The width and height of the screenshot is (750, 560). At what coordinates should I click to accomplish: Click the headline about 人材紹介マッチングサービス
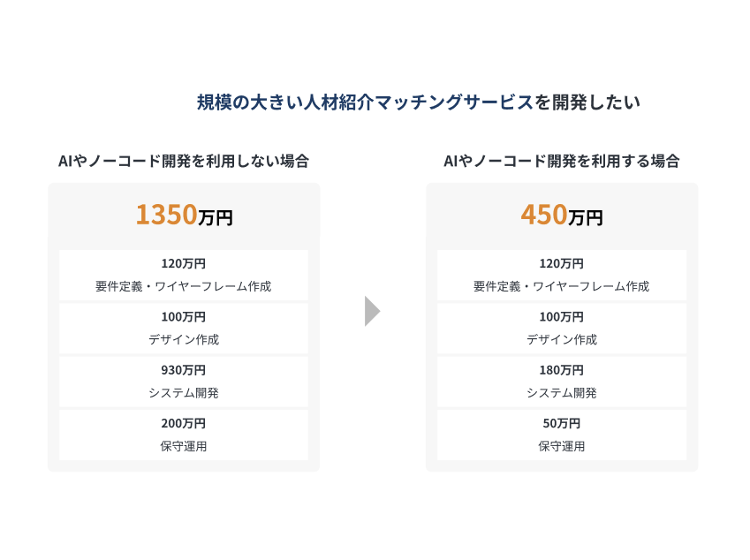point(418,102)
